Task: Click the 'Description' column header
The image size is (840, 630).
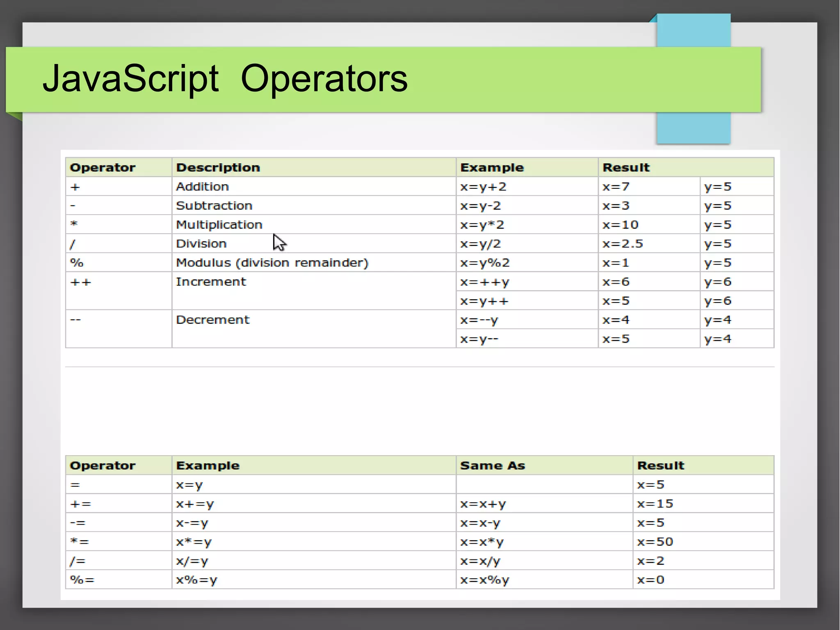Action: click(314, 167)
